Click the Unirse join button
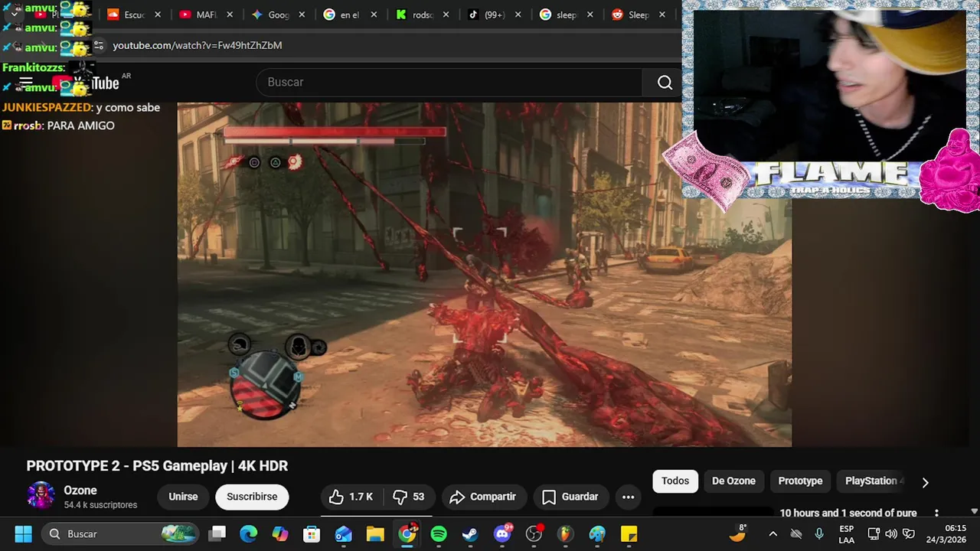The width and height of the screenshot is (980, 551). 183,497
